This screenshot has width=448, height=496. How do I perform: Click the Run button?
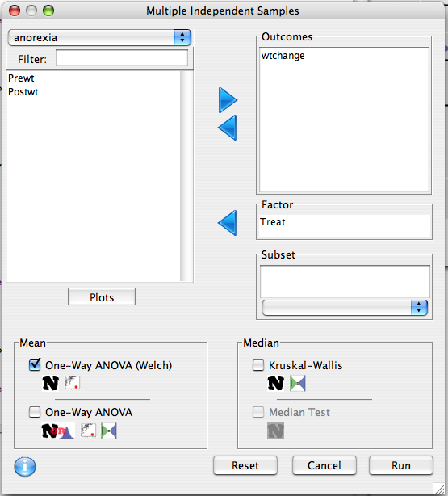point(401,465)
